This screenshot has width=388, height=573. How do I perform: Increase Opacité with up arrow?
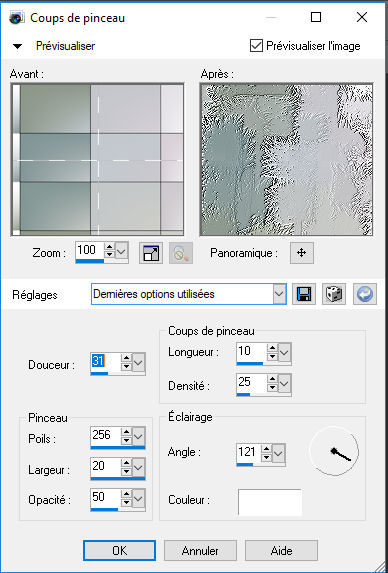pos(126,494)
